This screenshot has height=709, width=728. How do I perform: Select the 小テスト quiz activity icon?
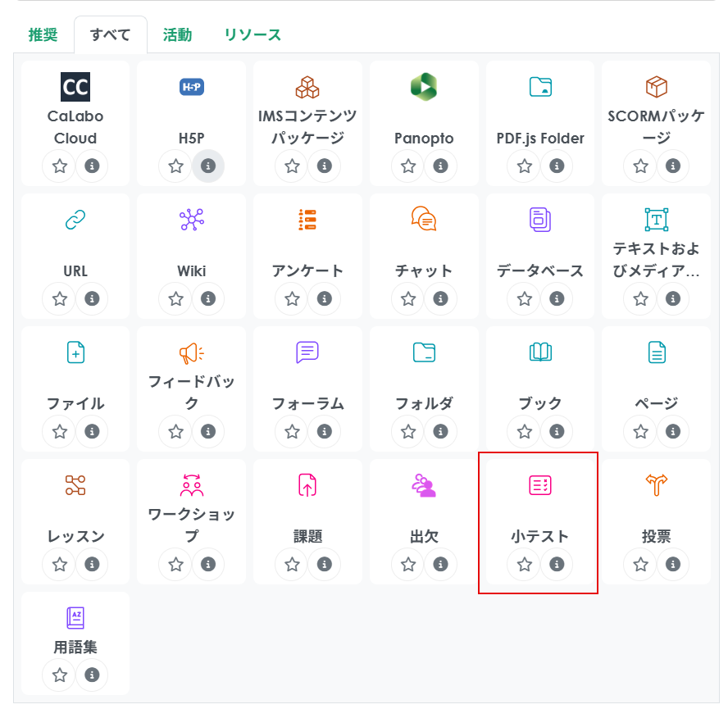coord(539,485)
